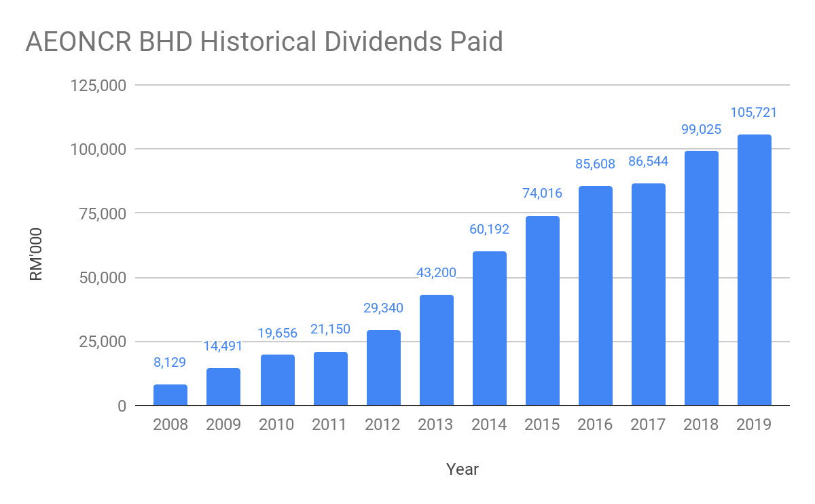Click the y-axis value 100,000
815x504 pixels.
pos(100,149)
